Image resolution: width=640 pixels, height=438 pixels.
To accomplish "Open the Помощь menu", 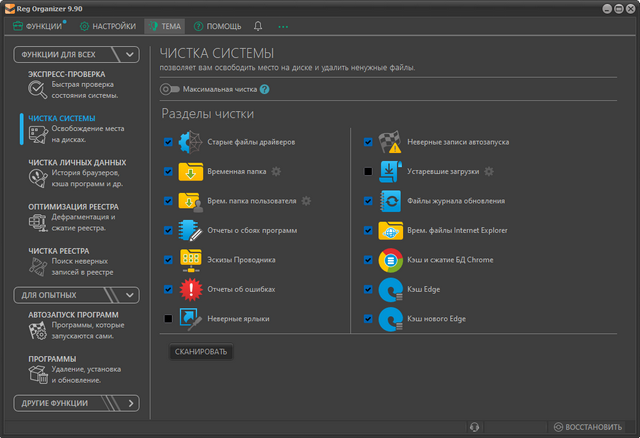I will (217, 25).
